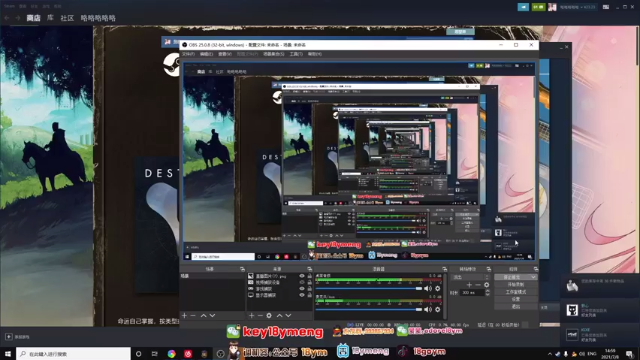Adjust the Mic/Aux volume slider
The height and width of the screenshot is (360, 640).
(369, 309)
